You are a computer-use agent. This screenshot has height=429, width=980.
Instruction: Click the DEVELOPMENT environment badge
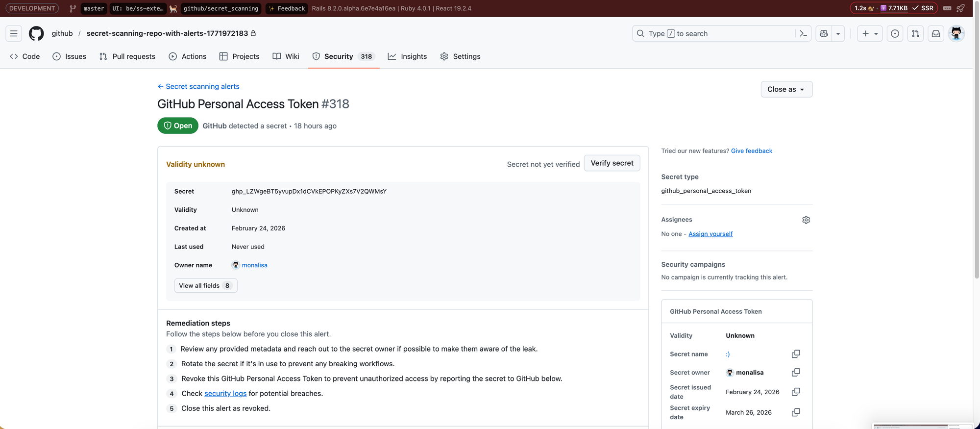coord(32,8)
